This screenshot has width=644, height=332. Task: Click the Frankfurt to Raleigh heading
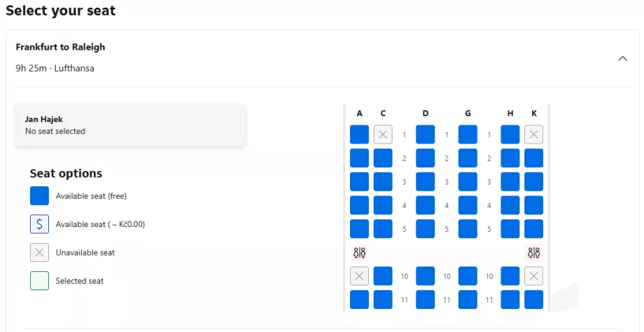[x=60, y=48]
